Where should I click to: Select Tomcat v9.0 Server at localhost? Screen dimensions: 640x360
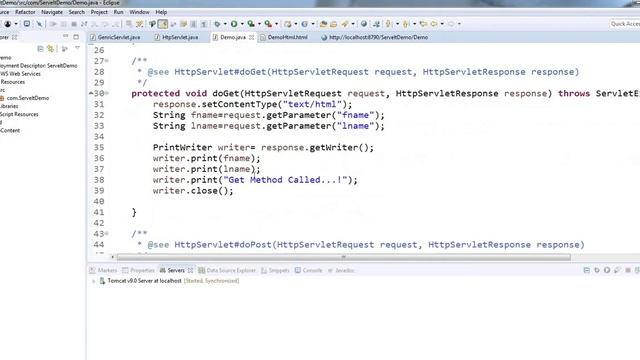144,281
